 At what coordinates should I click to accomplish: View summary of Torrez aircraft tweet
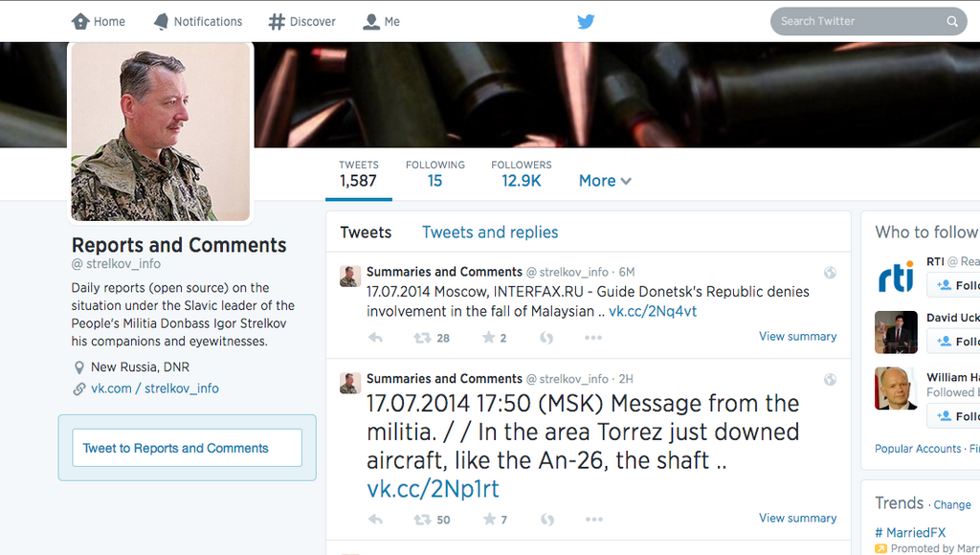(x=797, y=518)
